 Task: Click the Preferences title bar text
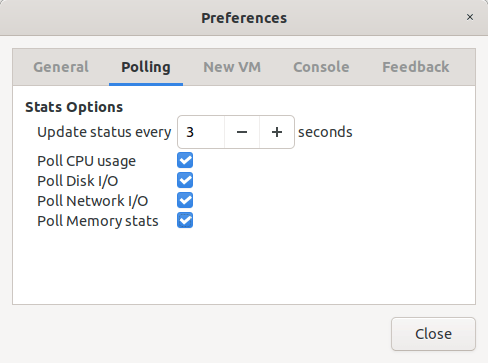coord(244,18)
